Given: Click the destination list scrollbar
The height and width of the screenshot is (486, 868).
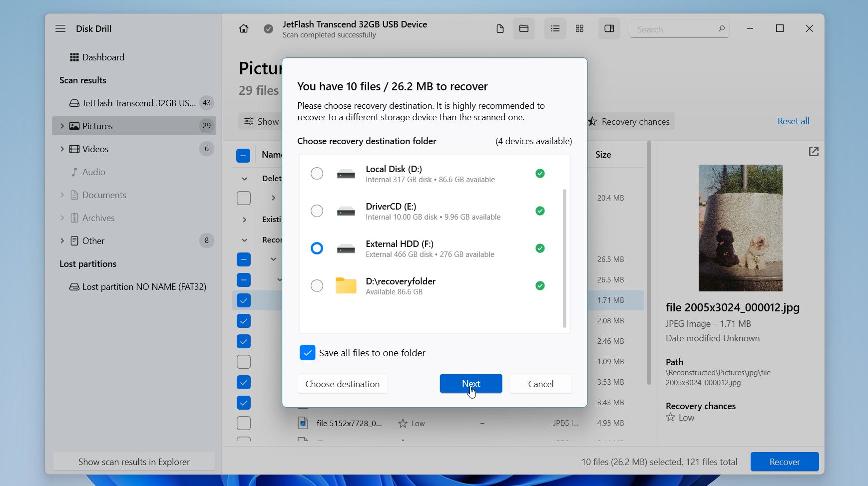Looking at the screenshot, I should pos(565,258).
